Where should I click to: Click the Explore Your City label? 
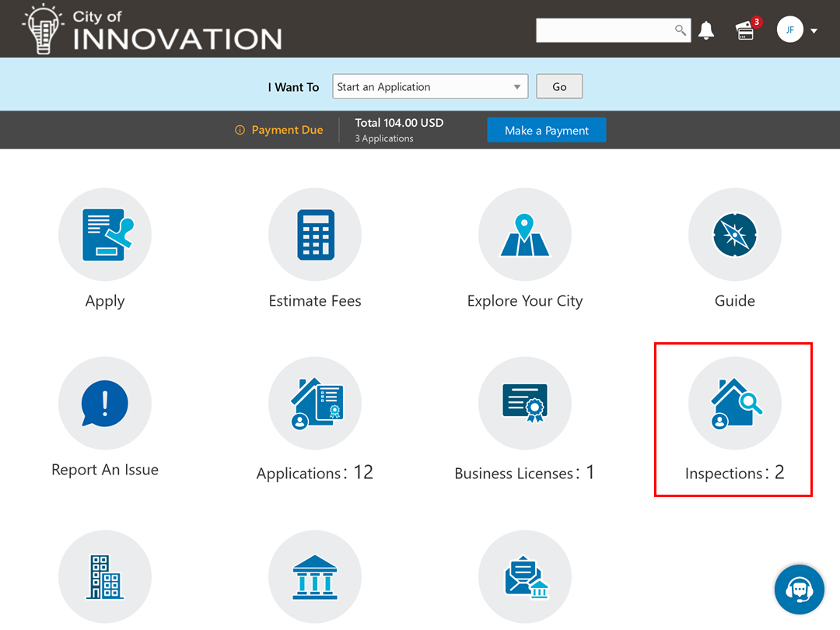(x=525, y=301)
